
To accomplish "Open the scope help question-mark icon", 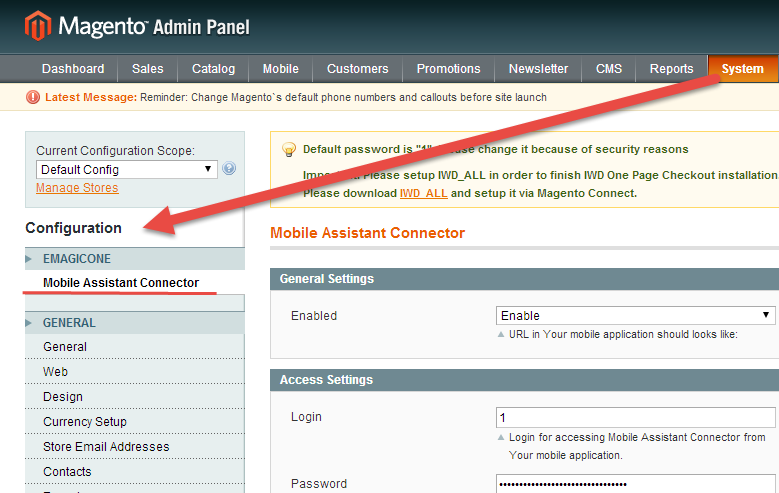I will point(229,168).
